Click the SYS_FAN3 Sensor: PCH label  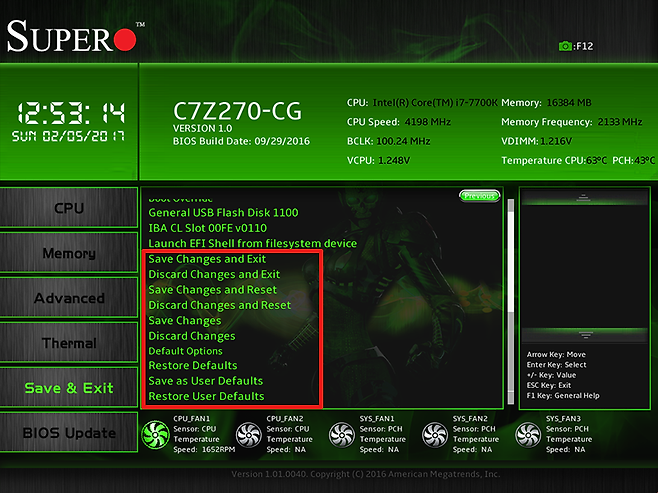pyautogui.click(x=567, y=429)
